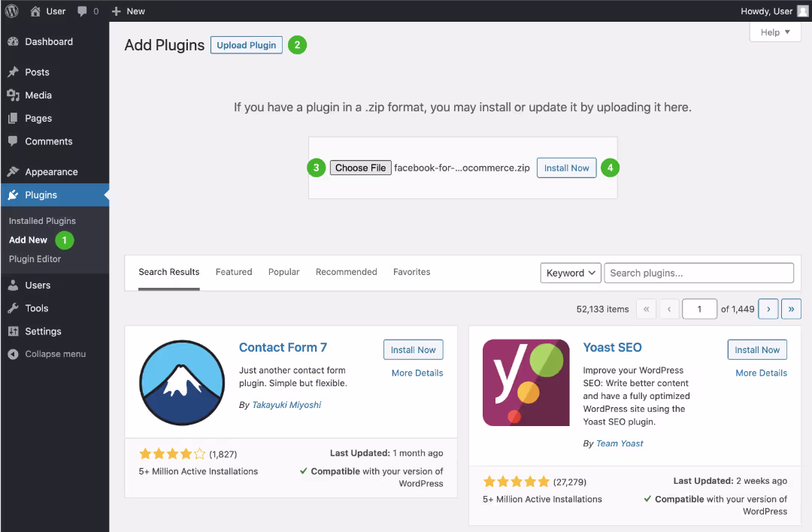
Task: Open the comments bubble icon in the admin bar
Action: coord(82,11)
